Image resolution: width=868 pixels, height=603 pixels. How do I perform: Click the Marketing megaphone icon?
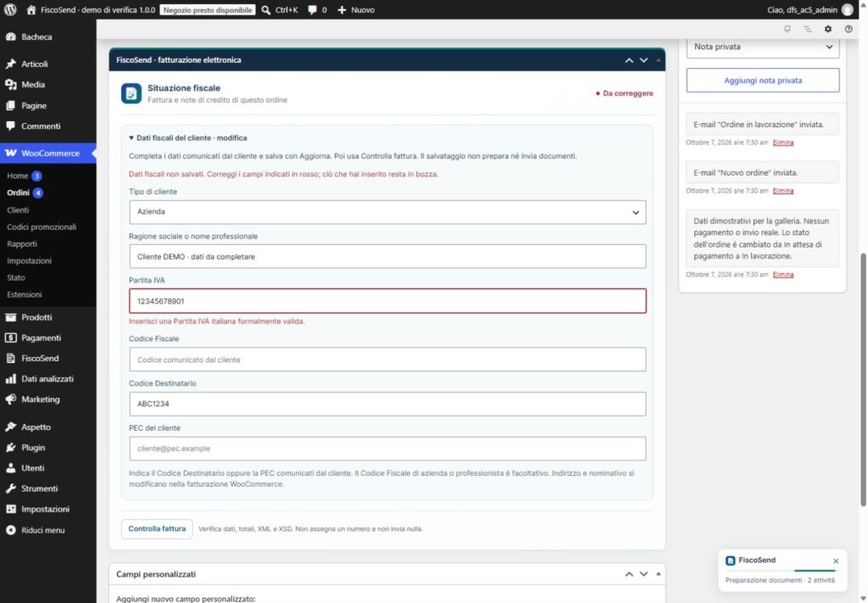pos(10,399)
